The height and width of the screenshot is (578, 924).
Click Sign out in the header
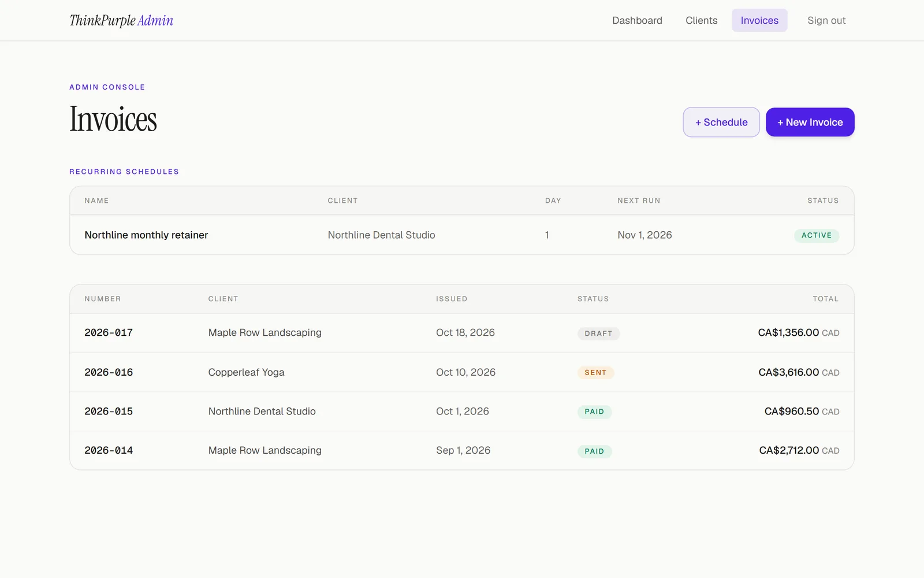point(826,20)
